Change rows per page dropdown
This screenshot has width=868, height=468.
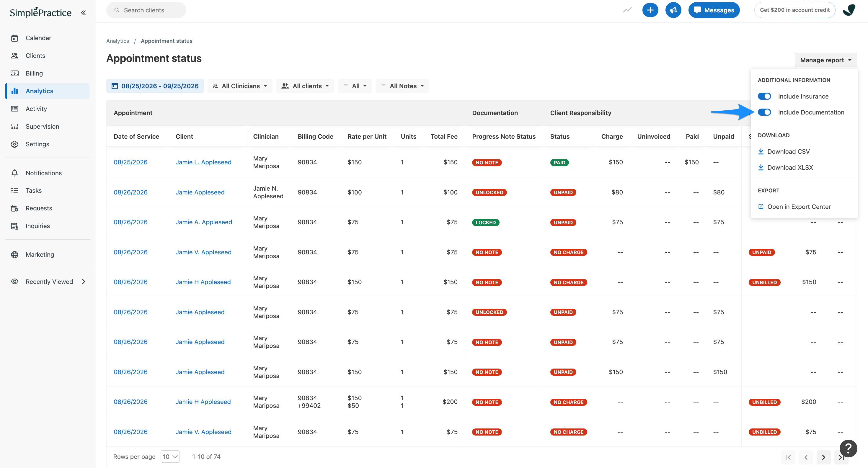[170, 456]
